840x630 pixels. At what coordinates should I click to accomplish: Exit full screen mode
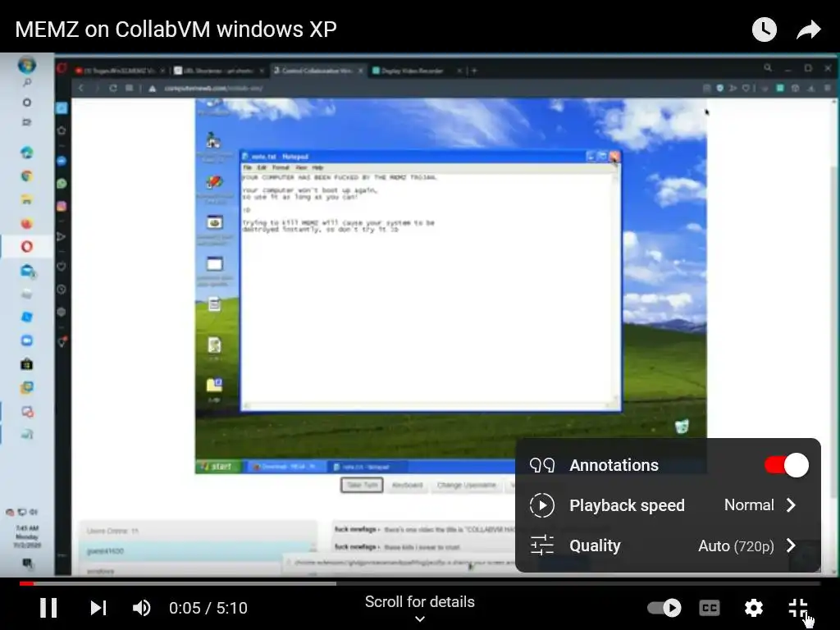coord(797,608)
